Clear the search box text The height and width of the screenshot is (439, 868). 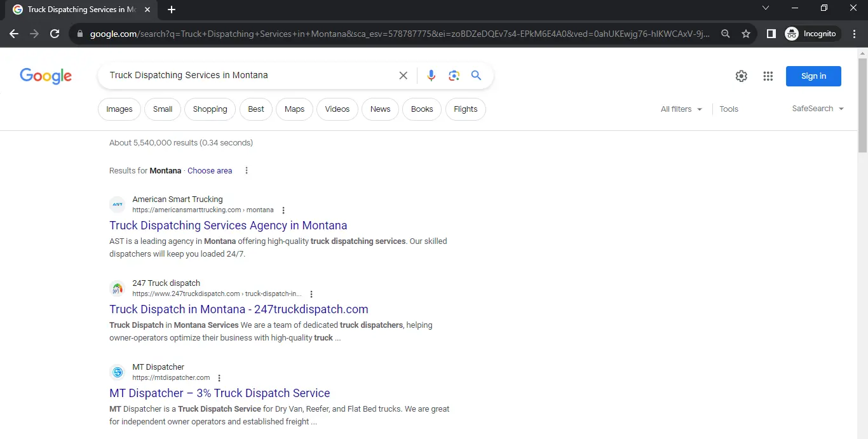click(403, 76)
